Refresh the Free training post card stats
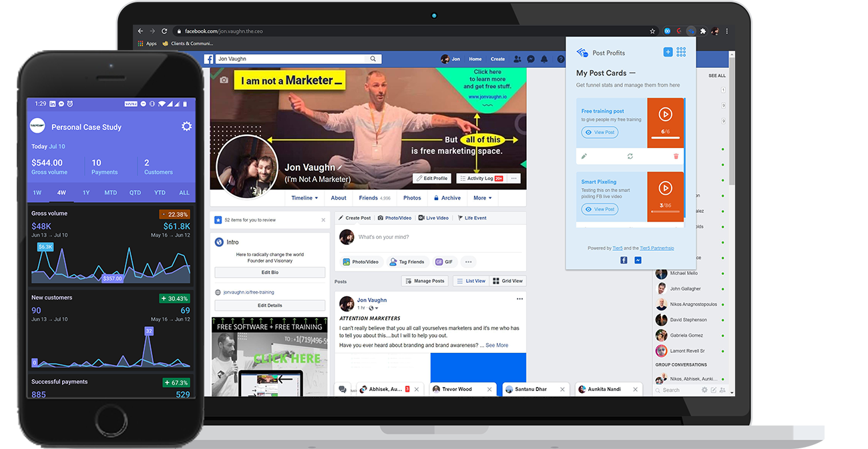 pos(630,156)
